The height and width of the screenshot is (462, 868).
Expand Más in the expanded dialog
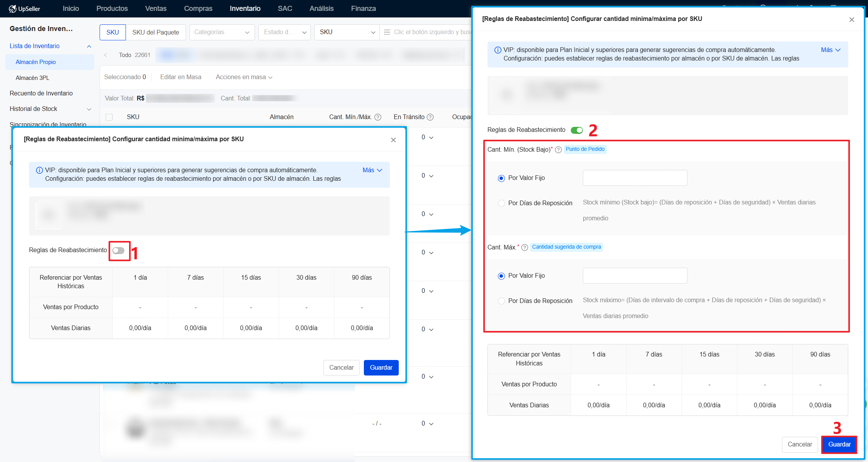point(830,50)
